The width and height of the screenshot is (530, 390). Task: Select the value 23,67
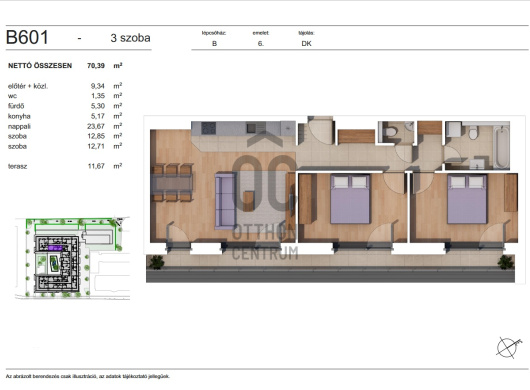coord(96,126)
